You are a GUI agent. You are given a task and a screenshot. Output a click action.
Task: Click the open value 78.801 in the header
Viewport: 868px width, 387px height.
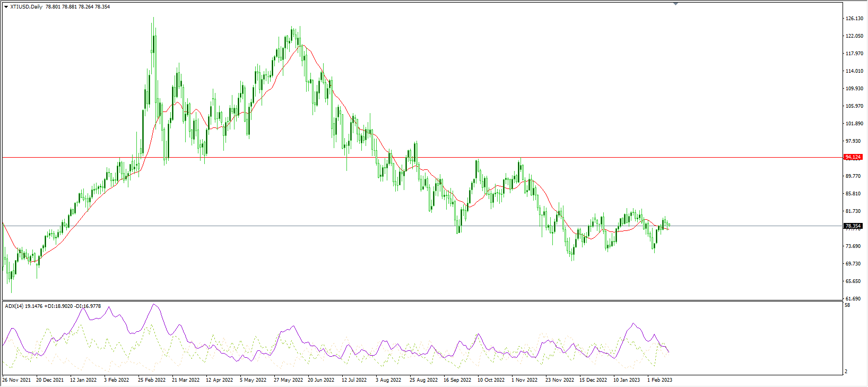(x=54, y=7)
